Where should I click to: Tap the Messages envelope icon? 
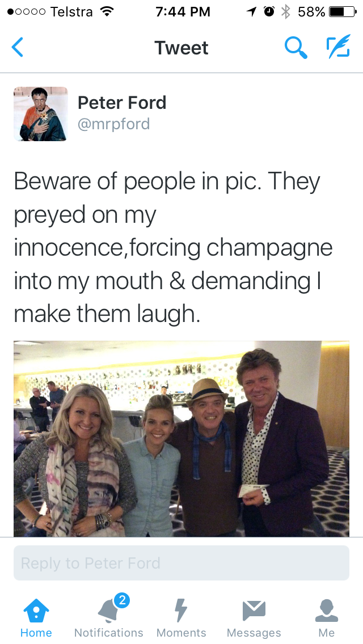[254, 611]
